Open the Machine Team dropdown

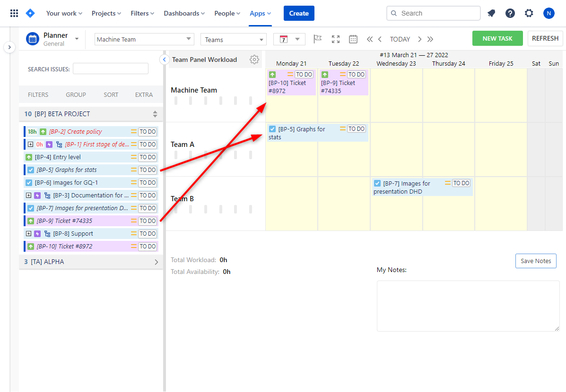tap(144, 39)
